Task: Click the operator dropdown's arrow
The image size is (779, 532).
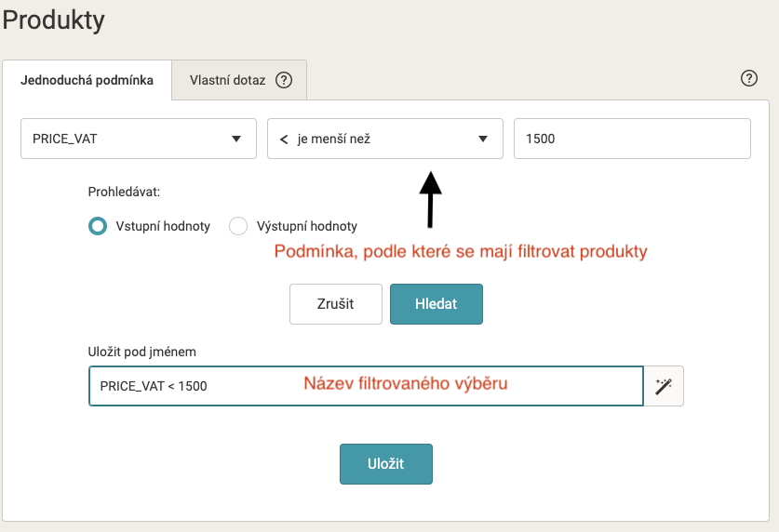Action: 483,139
